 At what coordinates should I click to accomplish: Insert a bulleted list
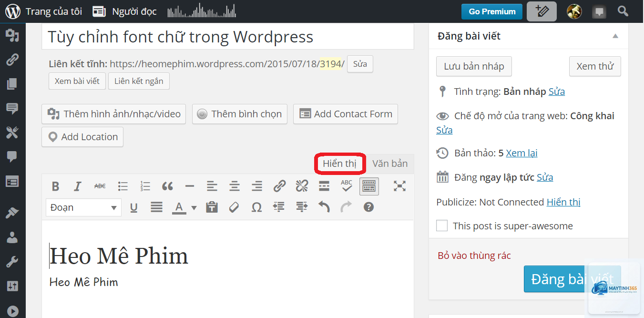tap(123, 186)
